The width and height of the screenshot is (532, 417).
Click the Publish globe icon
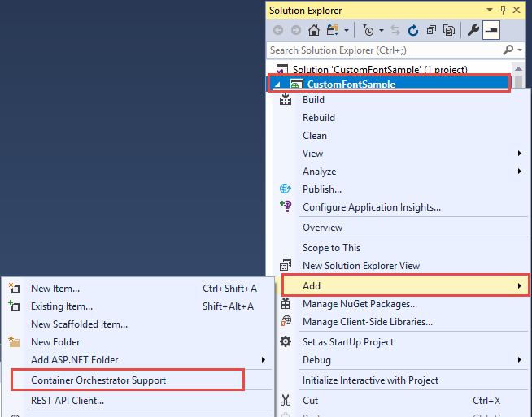click(286, 189)
